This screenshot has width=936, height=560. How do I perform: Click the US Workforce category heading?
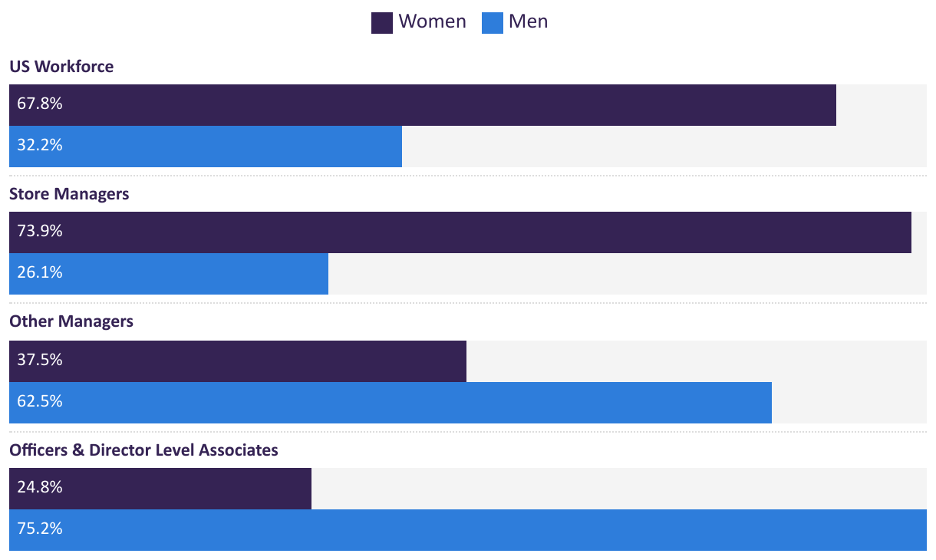pos(61,67)
